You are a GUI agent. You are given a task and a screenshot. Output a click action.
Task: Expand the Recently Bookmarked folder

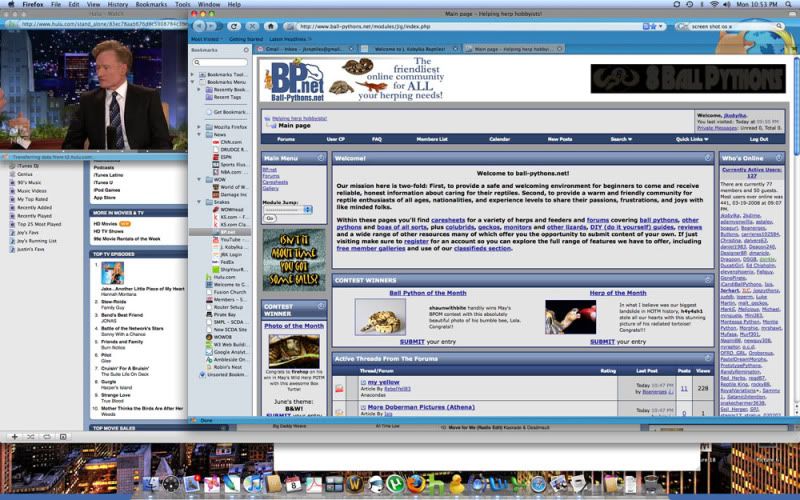tap(199, 89)
